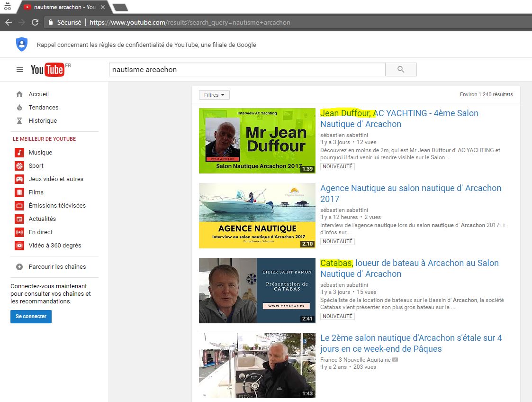
Task: Open Jeux vidéo et autres
Action: (56, 179)
